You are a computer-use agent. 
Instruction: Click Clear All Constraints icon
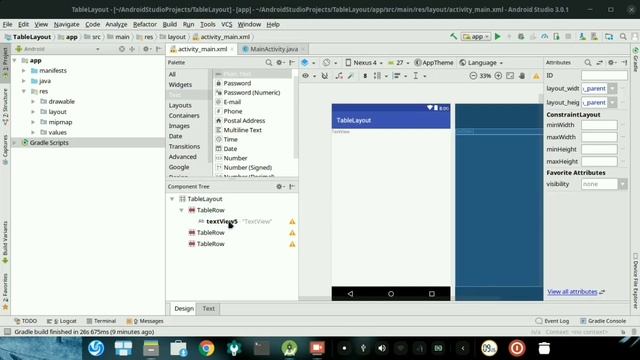click(339, 76)
